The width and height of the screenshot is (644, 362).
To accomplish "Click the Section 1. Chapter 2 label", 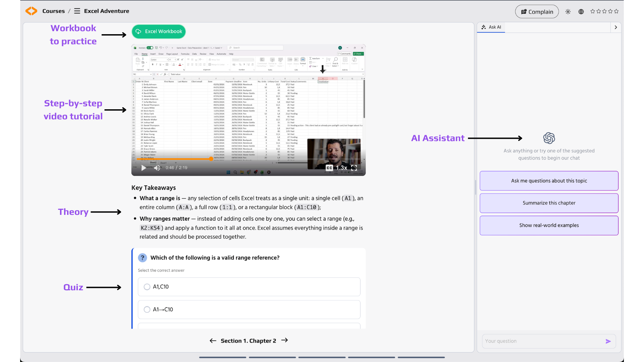I will pyautogui.click(x=249, y=341).
